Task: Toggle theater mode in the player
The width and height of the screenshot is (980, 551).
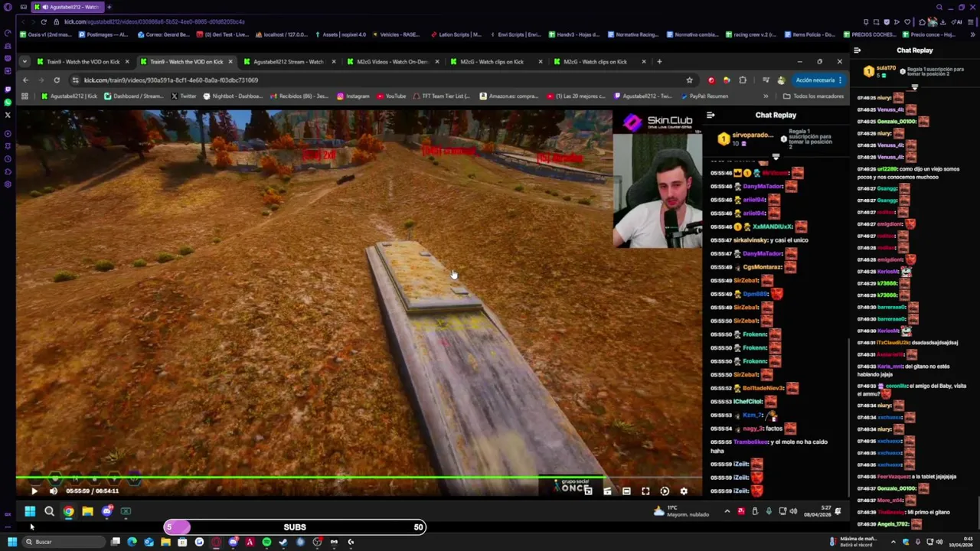Action: 626,491
